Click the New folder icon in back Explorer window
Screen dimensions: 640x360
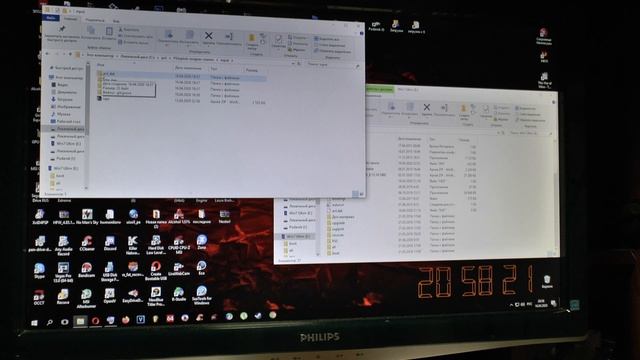(x=463, y=109)
